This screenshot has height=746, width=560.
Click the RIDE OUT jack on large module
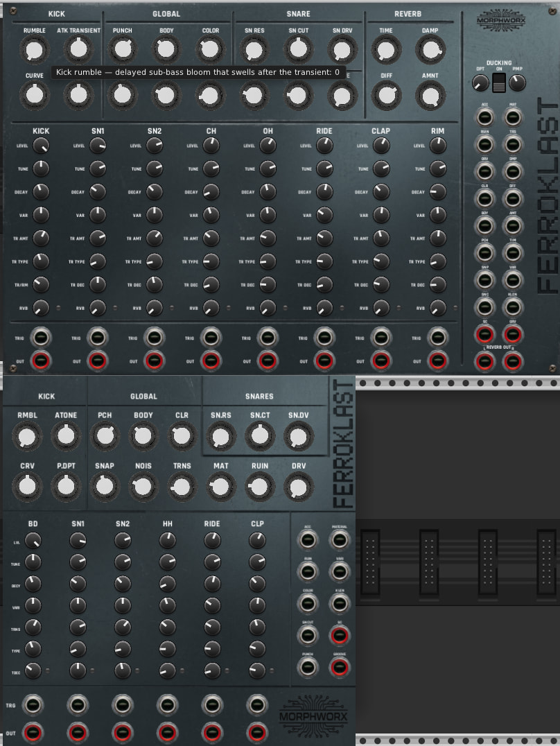pyautogui.click(x=324, y=361)
